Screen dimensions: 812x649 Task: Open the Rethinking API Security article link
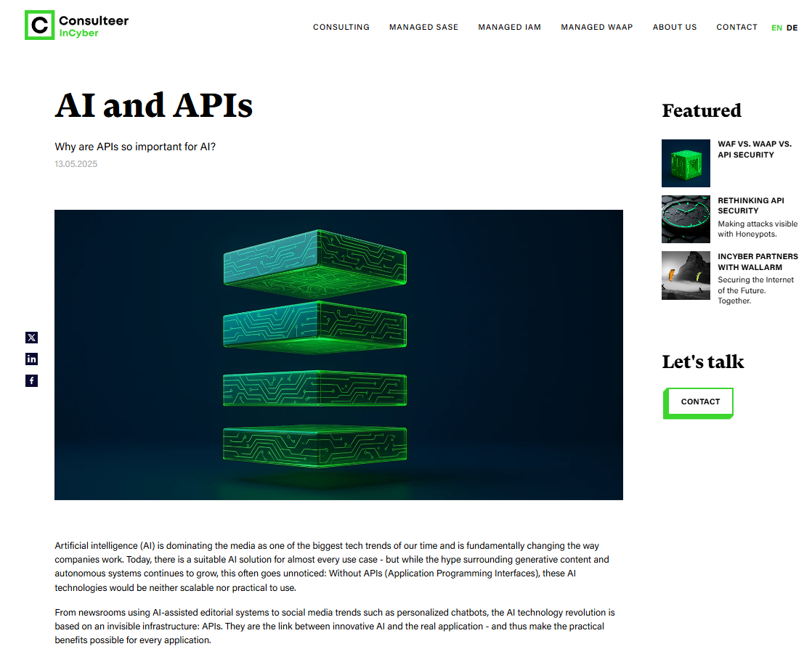pos(751,205)
